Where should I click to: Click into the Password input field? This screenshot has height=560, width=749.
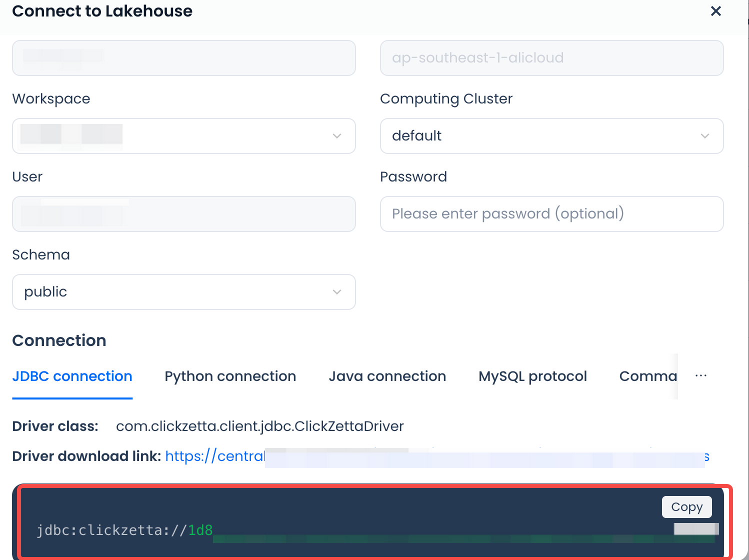[551, 214]
